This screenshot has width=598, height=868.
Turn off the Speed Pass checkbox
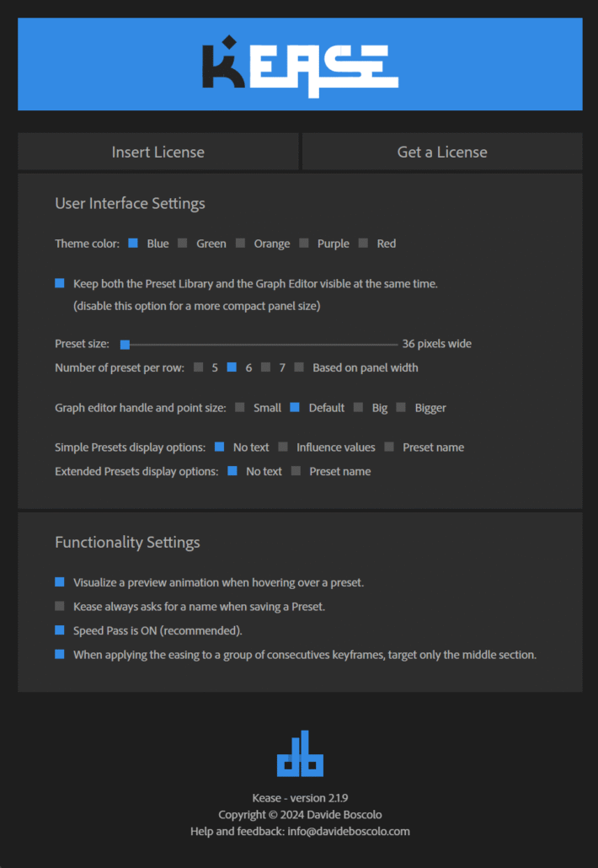[x=60, y=630]
